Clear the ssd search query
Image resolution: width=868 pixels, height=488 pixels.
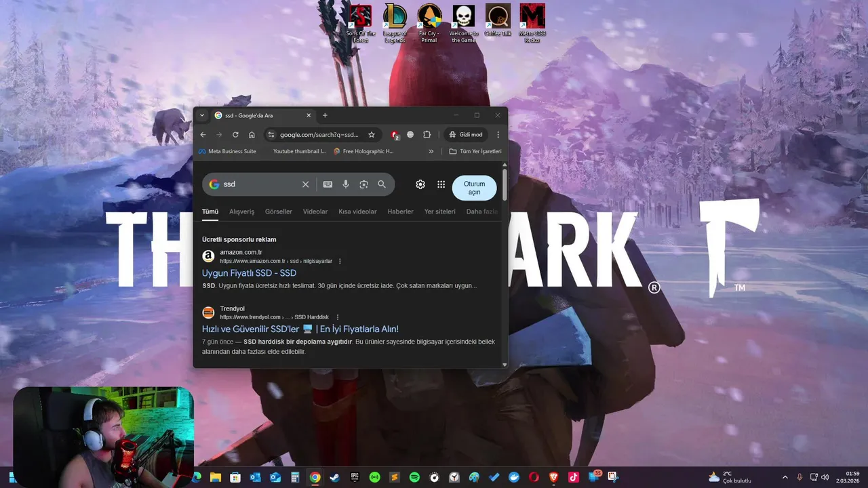point(305,184)
